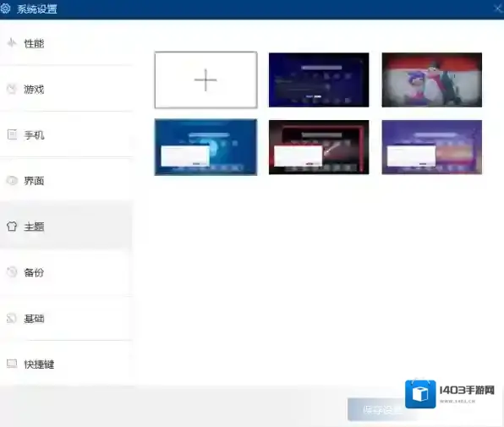
Task: Click the 备份 backup sidebar icon
Action: (12, 272)
